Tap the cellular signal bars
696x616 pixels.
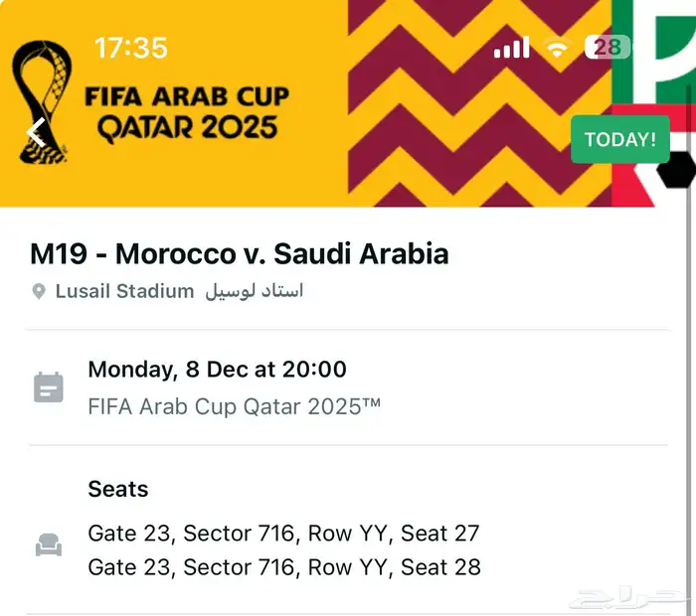[x=511, y=48]
